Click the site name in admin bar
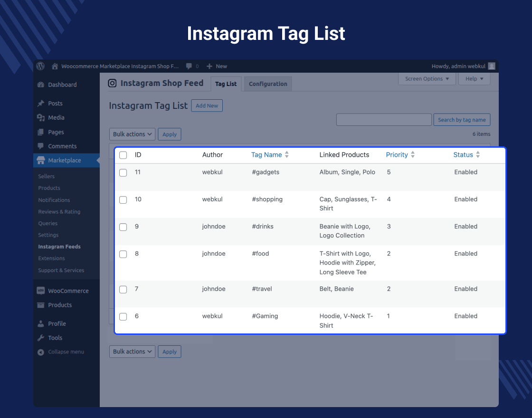 pos(120,66)
